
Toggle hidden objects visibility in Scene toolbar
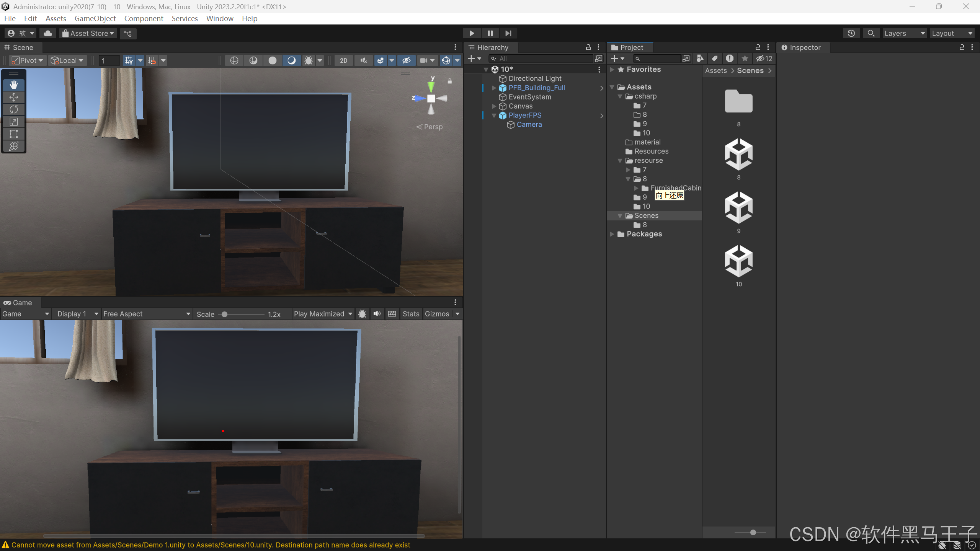click(406, 60)
